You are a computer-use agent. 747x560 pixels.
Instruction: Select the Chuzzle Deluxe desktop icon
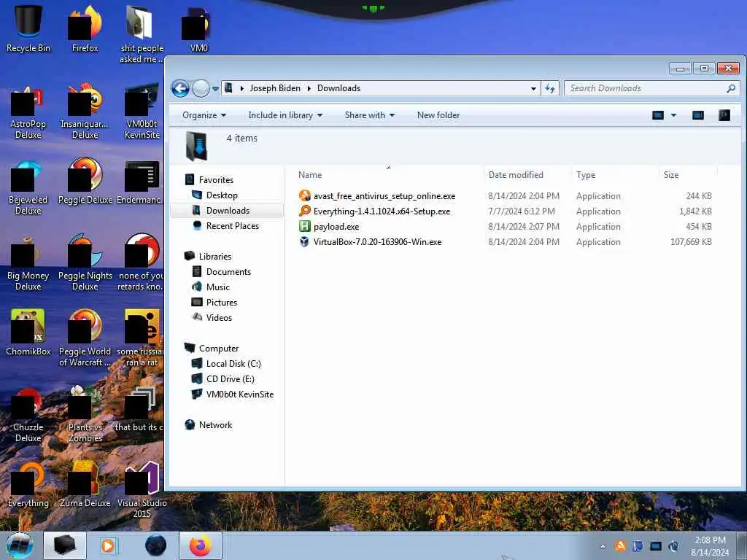point(28,415)
